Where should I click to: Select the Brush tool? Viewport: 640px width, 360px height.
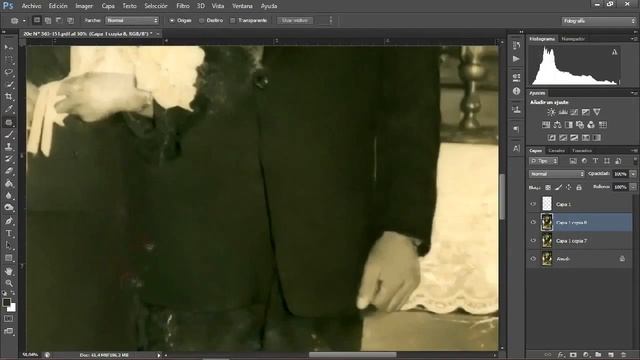point(9,134)
